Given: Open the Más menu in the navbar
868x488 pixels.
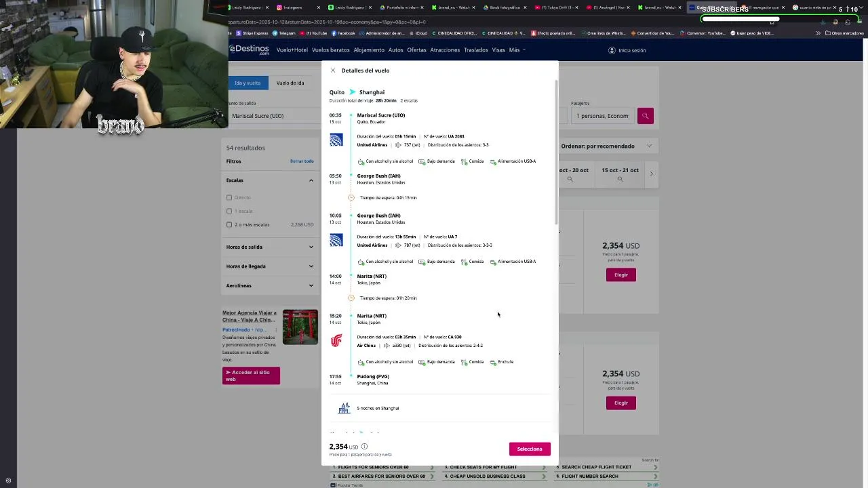Looking at the screenshot, I should coord(517,50).
